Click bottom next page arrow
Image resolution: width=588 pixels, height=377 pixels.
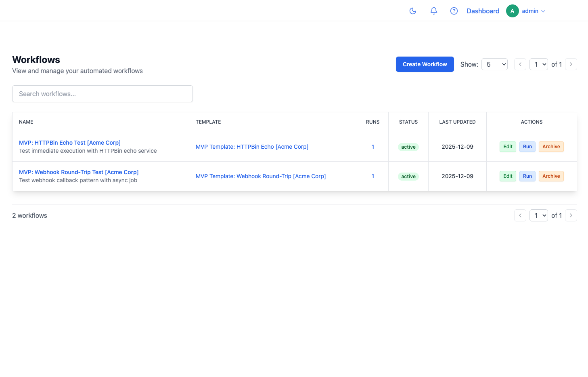571,215
